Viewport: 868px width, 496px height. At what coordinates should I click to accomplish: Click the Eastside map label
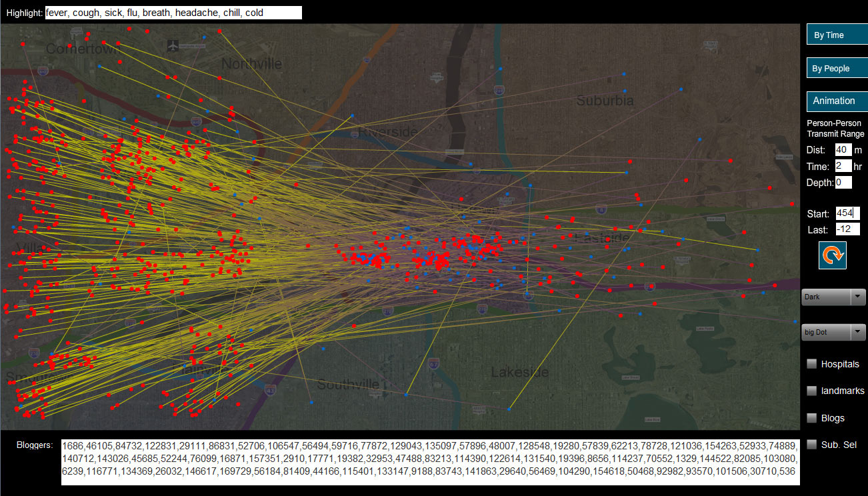(x=601, y=238)
